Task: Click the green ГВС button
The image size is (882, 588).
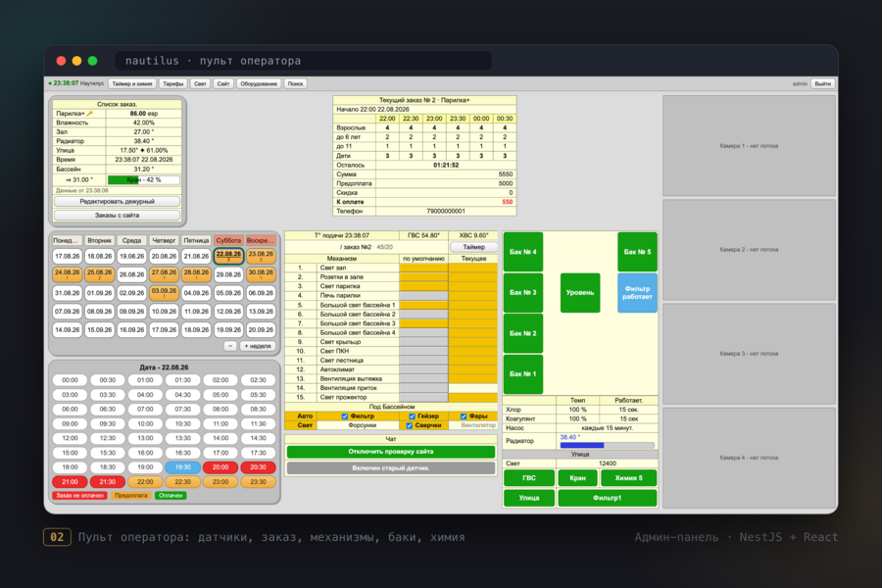Action: (x=529, y=478)
